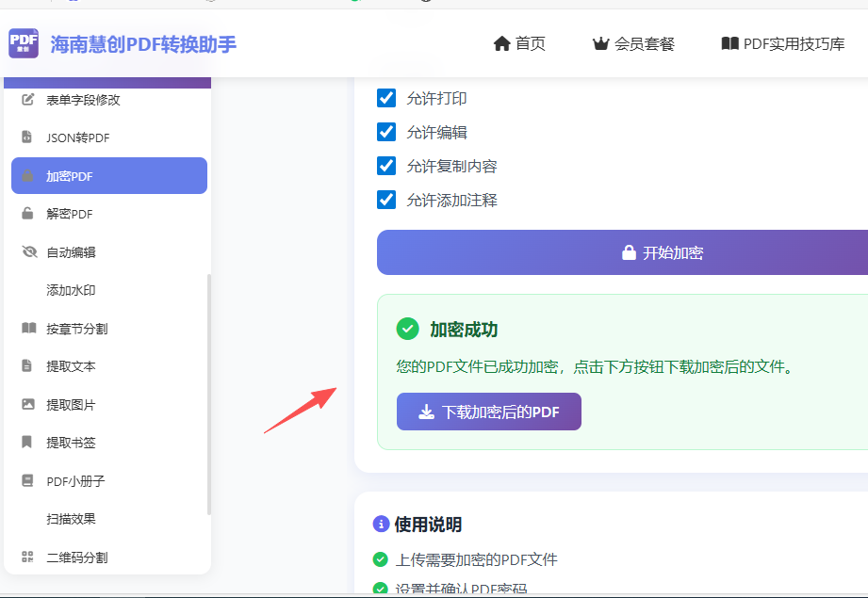Click the image icon beside 提取图片

27,404
